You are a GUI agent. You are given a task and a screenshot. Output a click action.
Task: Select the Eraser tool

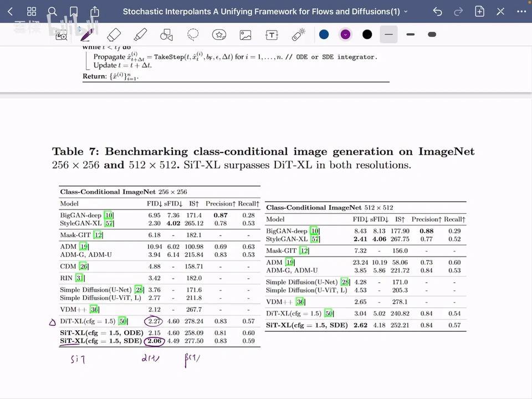[114, 34]
